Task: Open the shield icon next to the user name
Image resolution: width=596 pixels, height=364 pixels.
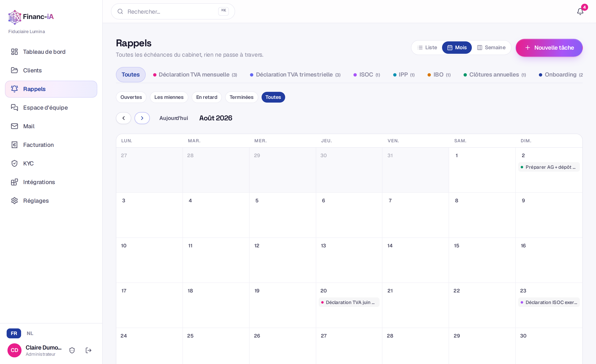Action: pyautogui.click(x=72, y=350)
